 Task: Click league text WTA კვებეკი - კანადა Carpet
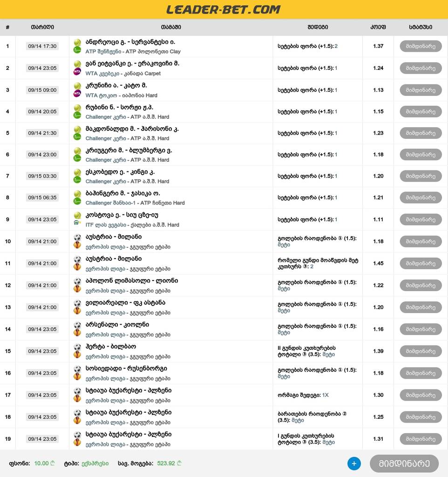point(123,74)
